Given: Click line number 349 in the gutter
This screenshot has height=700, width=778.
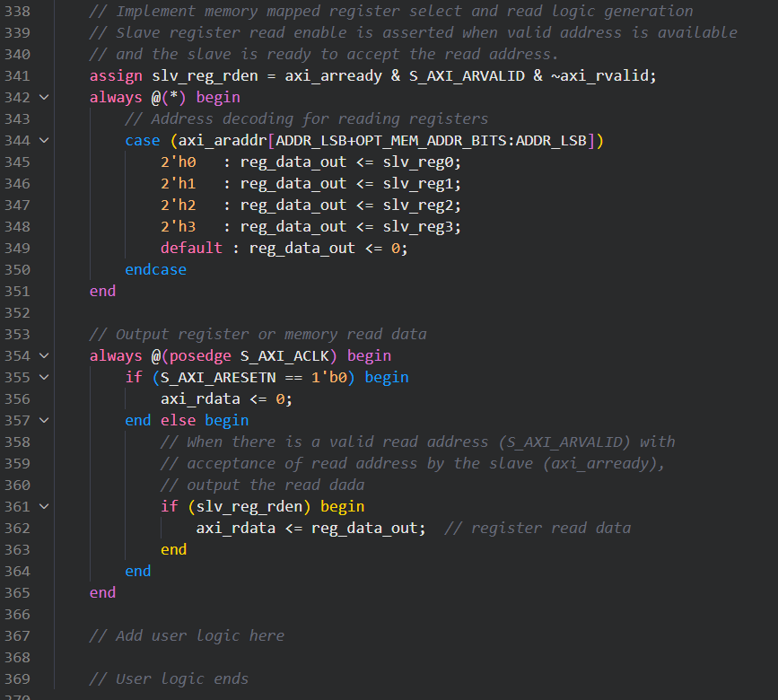Looking at the screenshot, I should coord(17,248).
